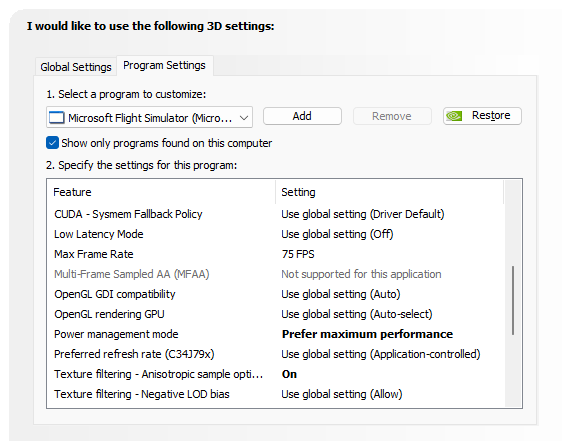Select Texture filtering - Negative LOD bias row
The image size is (562, 441).
click(275, 394)
